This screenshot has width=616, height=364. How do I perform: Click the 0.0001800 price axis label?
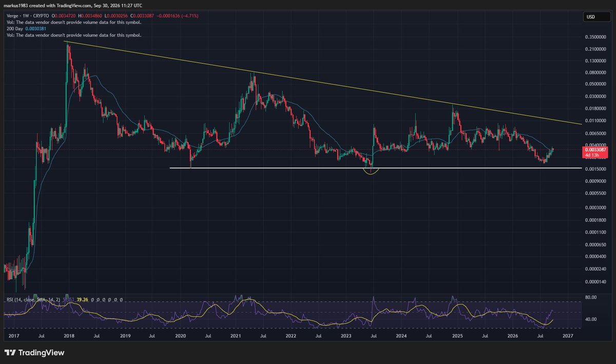(x=595, y=220)
